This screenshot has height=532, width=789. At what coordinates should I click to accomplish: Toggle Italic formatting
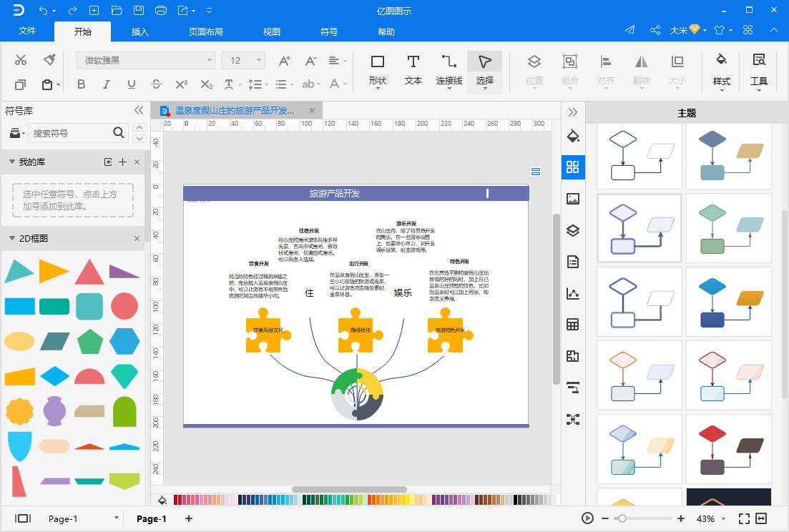click(x=106, y=84)
